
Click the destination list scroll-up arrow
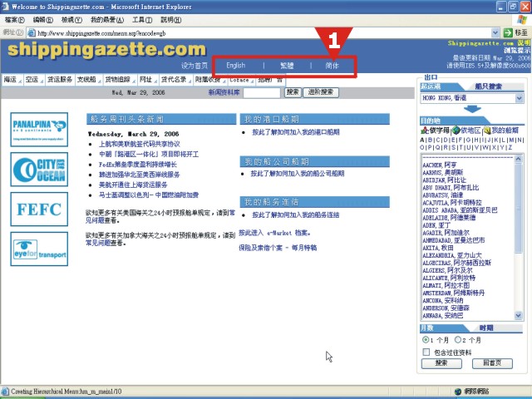518,159
